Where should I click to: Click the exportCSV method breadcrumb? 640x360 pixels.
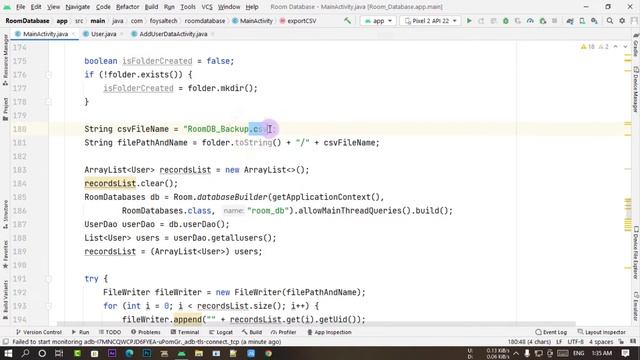coord(298,21)
